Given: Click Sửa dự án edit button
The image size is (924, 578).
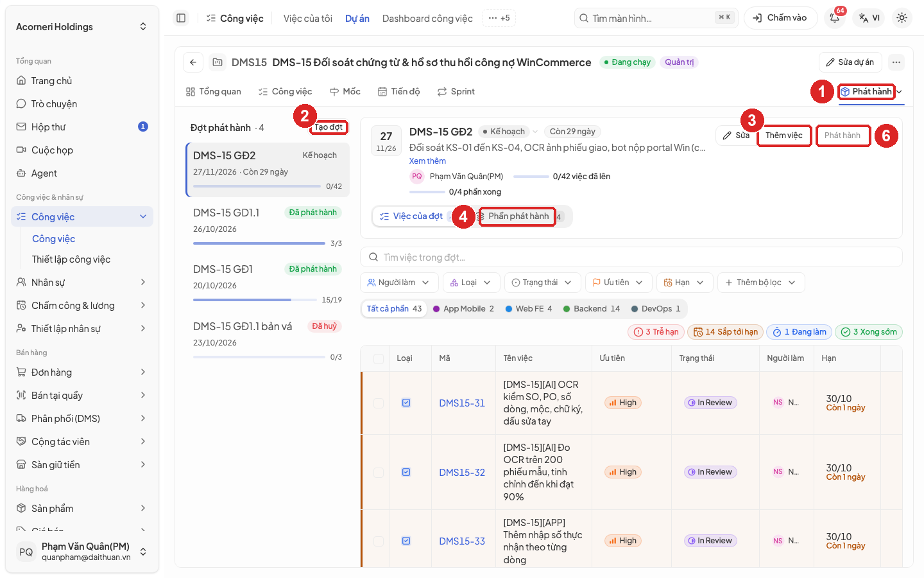Looking at the screenshot, I should 850,62.
